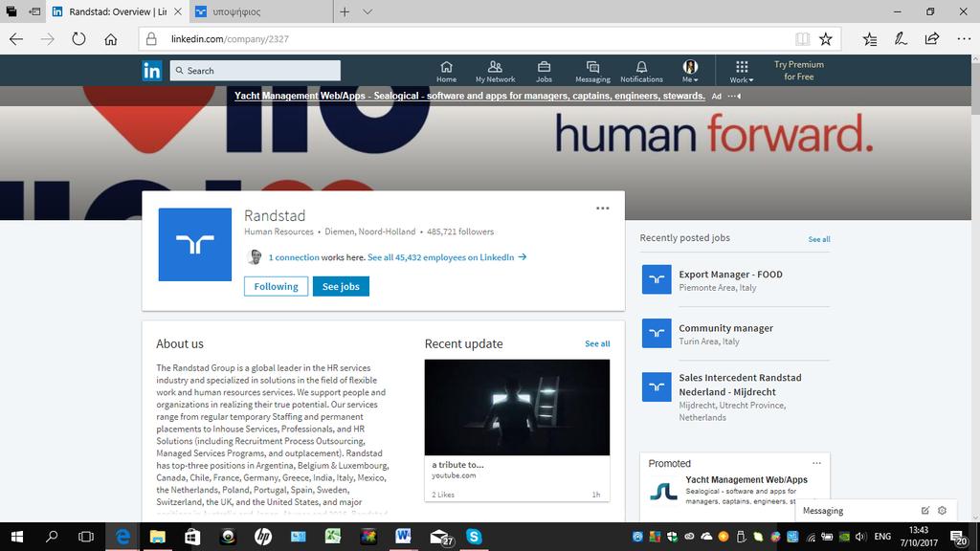Open the Messaging nav icon
The image size is (980, 551).
(592, 71)
